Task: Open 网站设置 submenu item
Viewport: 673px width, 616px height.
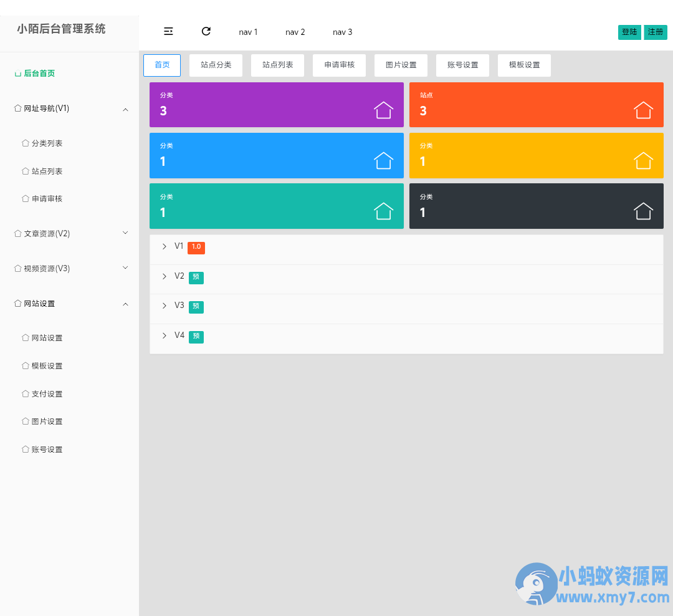Action: [47, 338]
